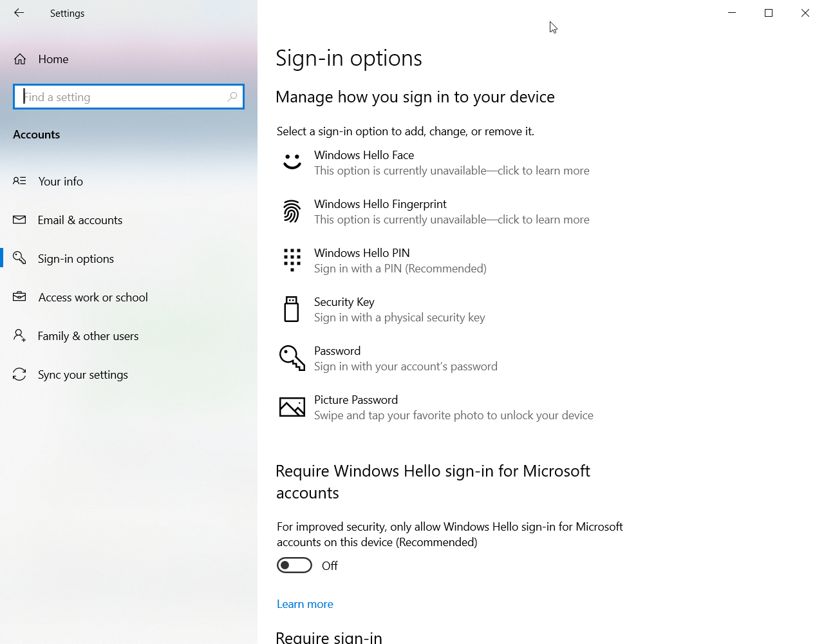Image resolution: width=824 pixels, height=644 pixels.
Task: Click the Picture Password image icon
Action: click(x=292, y=407)
